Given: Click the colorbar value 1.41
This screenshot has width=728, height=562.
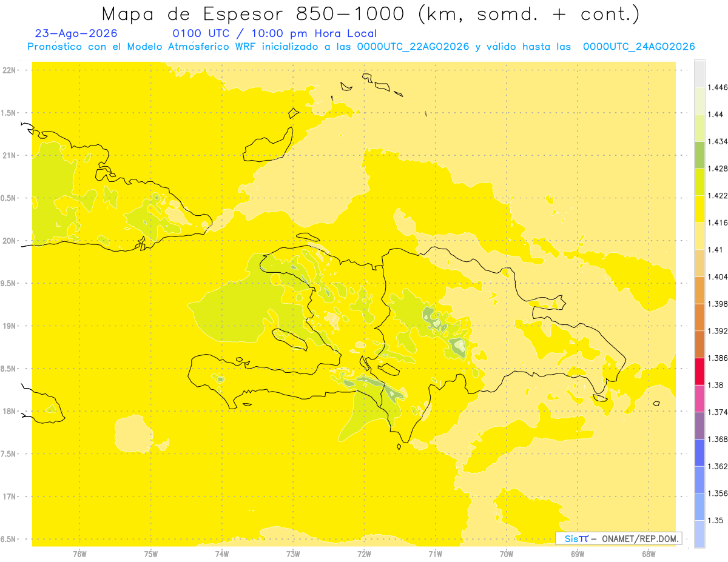Looking at the screenshot, I should click(716, 250).
